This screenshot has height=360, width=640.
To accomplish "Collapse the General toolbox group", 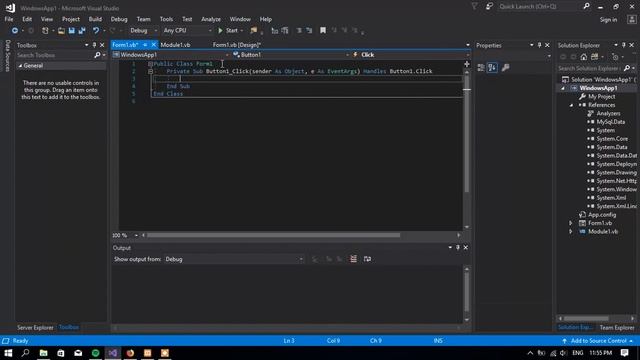I will point(20,66).
